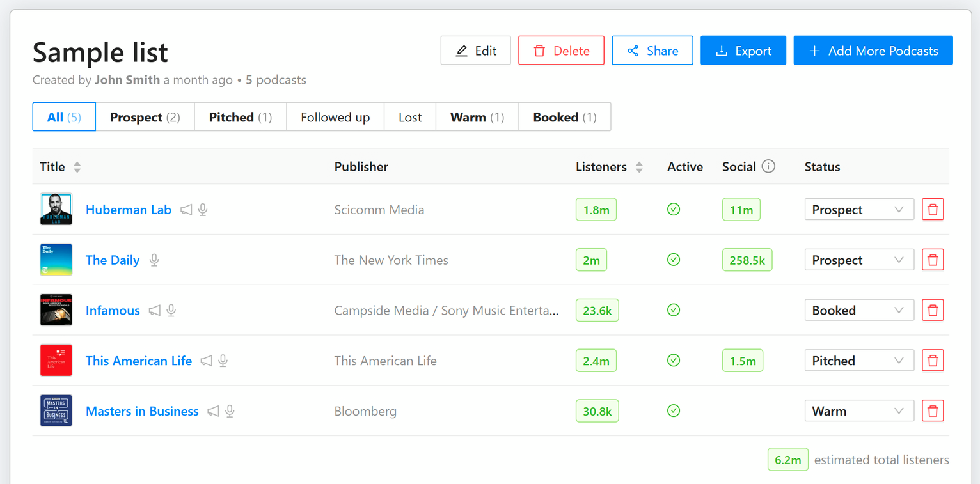Click the trash icon on the Masters in Business row
The width and height of the screenshot is (980, 484).
933,410
